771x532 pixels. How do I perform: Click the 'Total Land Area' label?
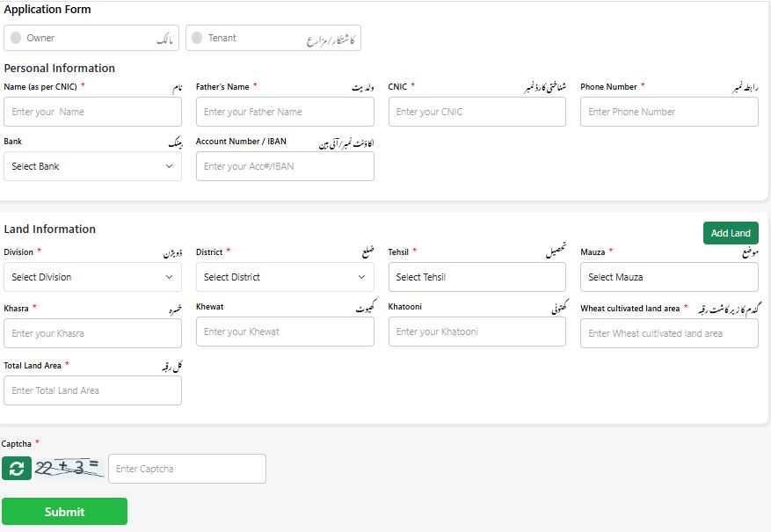pos(33,365)
